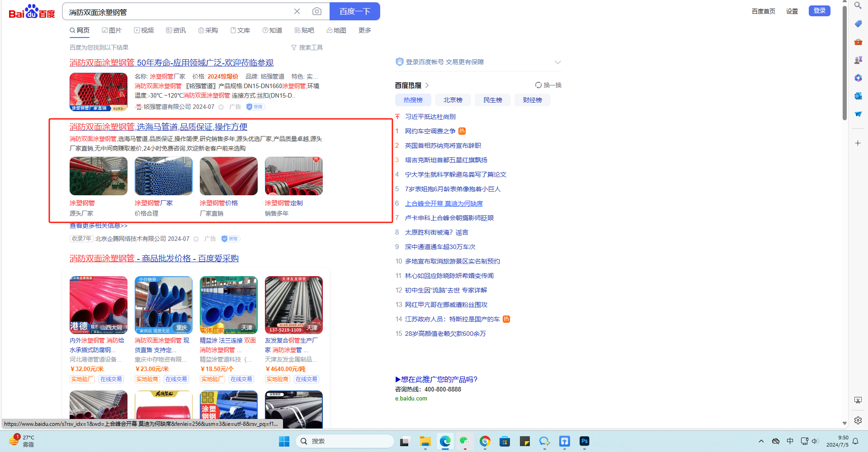
Task: Open the Windows Start menu
Action: [284, 441]
